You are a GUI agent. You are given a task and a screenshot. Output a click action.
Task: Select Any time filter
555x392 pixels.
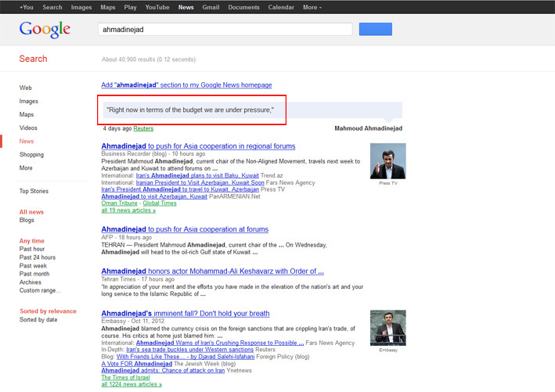[32, 241]
